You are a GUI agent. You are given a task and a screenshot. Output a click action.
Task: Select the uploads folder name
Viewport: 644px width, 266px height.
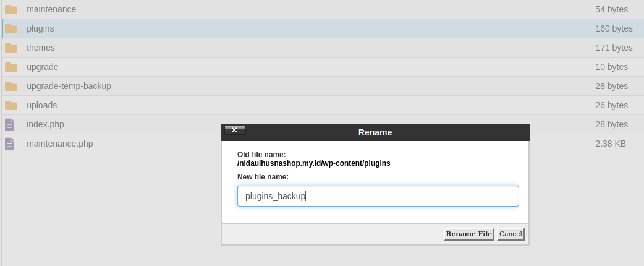click(41, 105)
